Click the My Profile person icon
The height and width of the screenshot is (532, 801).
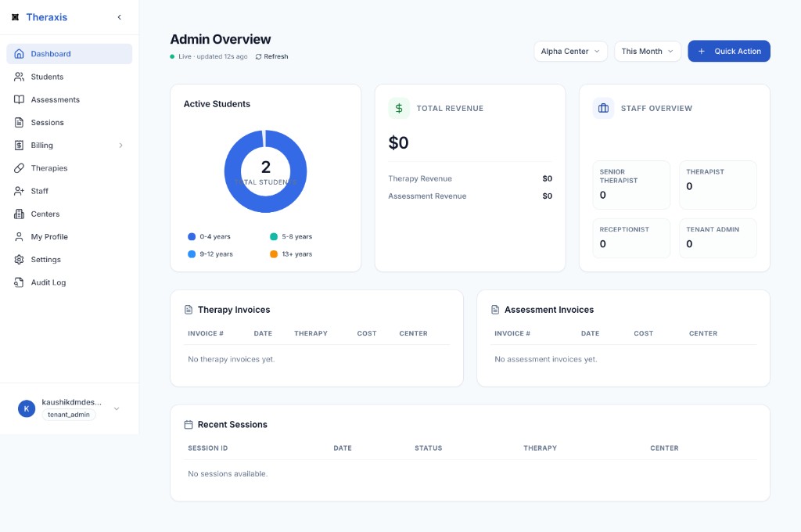(x=19, y=236)
